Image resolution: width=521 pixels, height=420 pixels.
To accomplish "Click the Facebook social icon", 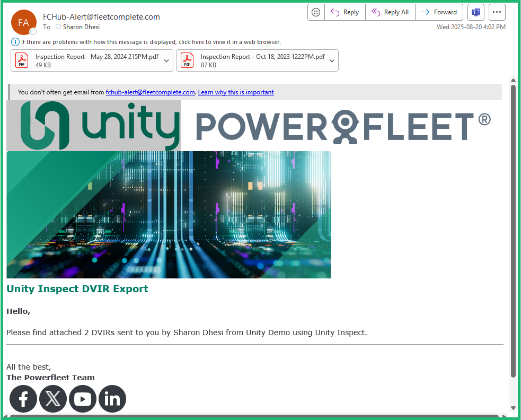I will click(x=23, y=399).
